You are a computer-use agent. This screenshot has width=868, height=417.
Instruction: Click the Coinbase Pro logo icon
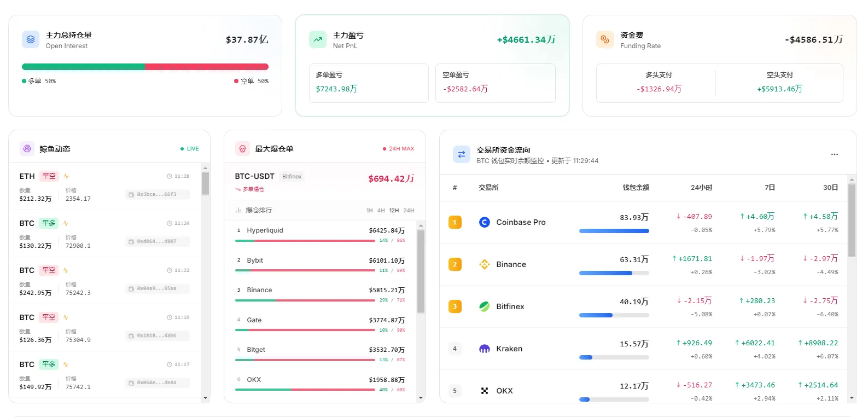(x=485, y=222)
